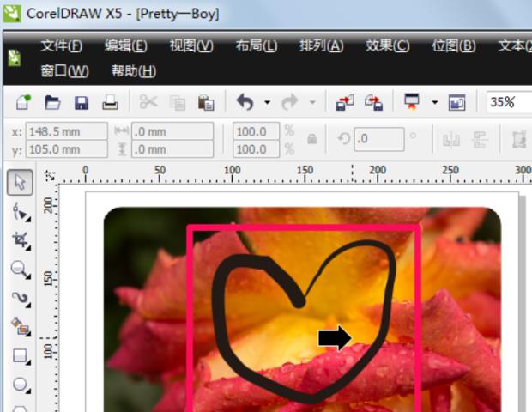Open a file with the Open folder icon
Image resolution: width=532 pixels, height=412 pixels.
coord(52,102)
